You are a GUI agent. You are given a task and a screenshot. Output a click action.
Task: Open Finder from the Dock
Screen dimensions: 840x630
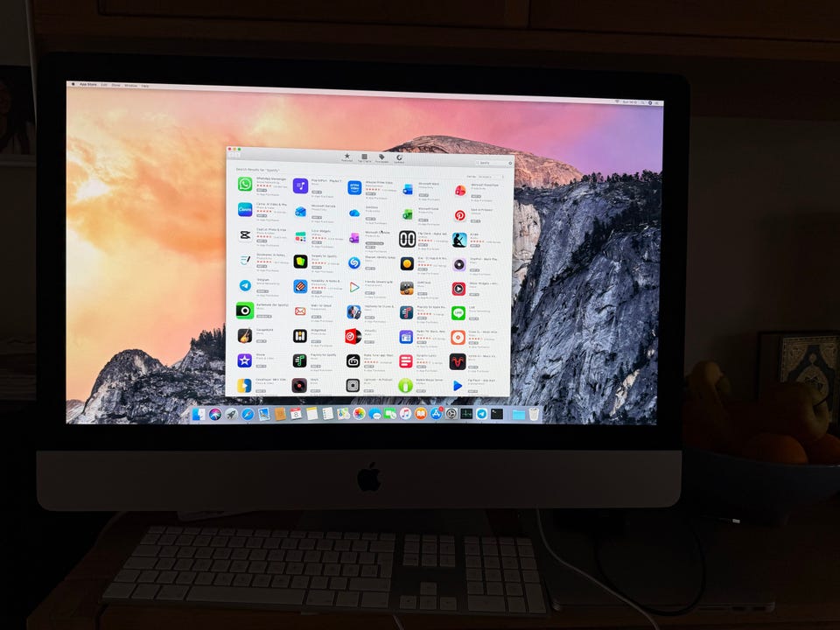(199, 414)
